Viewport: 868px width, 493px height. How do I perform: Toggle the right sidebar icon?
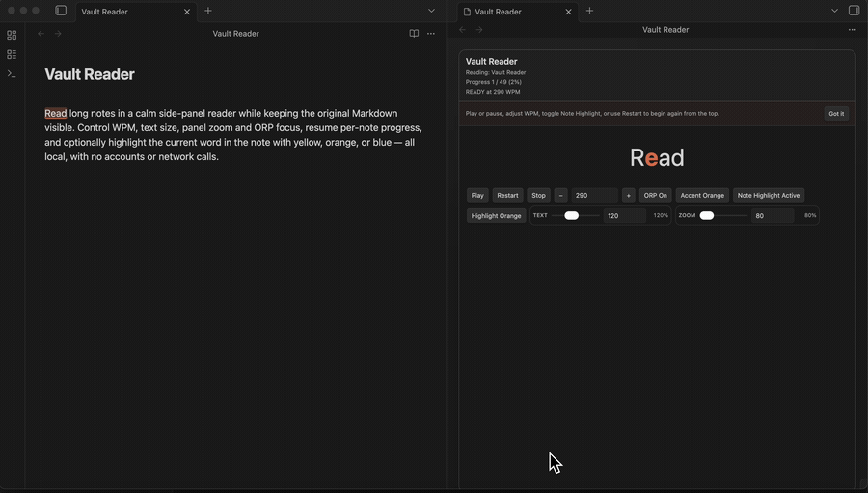[854, 11]
